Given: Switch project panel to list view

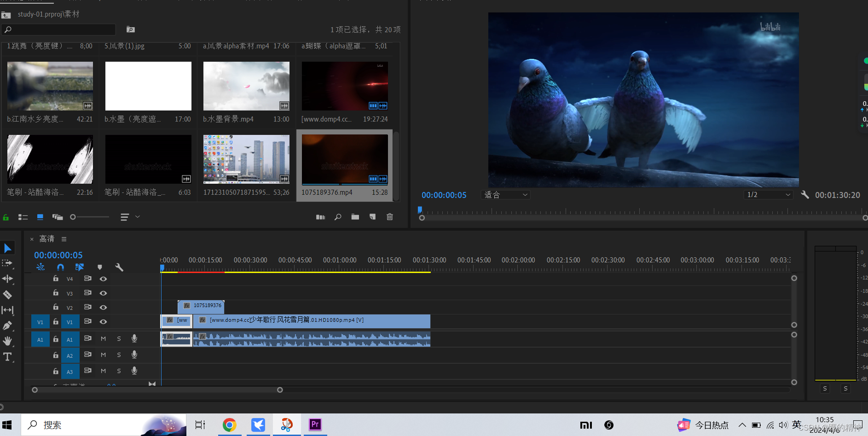Looking at the screenshot, I should 23,217.
